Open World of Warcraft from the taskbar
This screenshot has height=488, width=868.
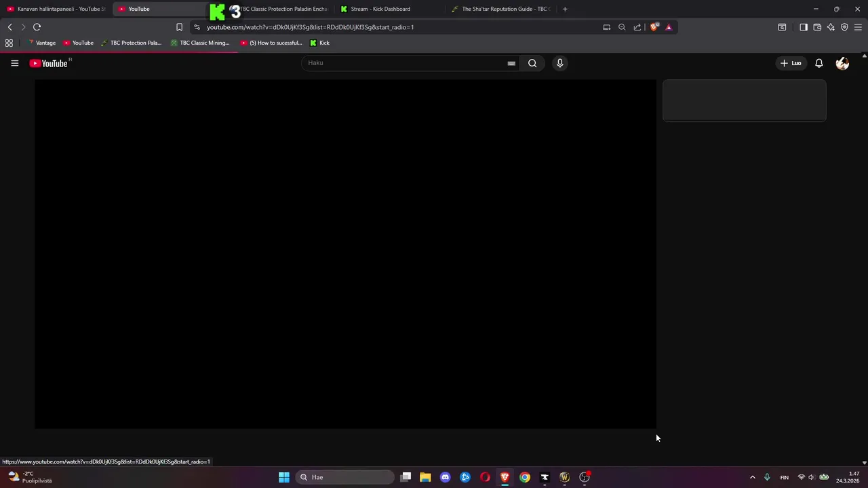[564, 477]
